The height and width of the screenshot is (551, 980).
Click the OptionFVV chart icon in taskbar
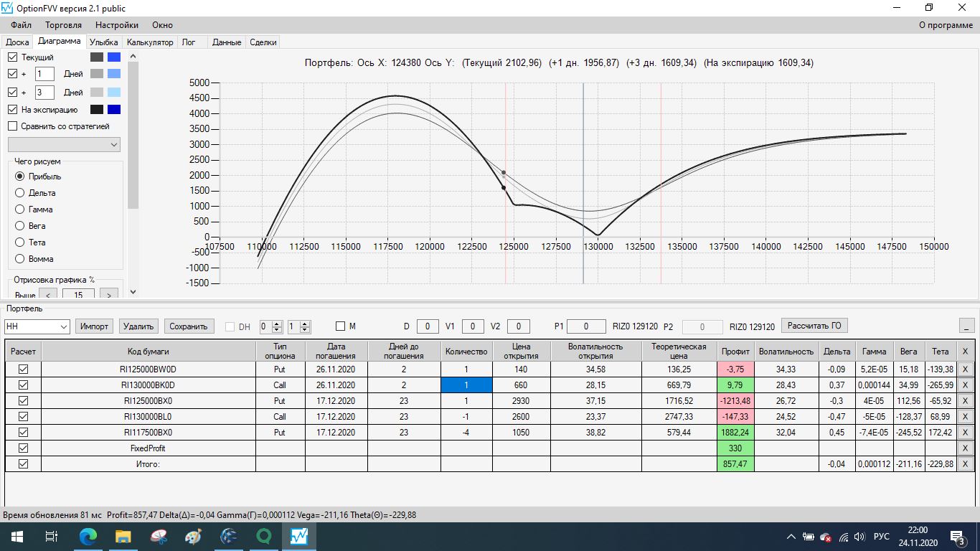click(299, 536)
